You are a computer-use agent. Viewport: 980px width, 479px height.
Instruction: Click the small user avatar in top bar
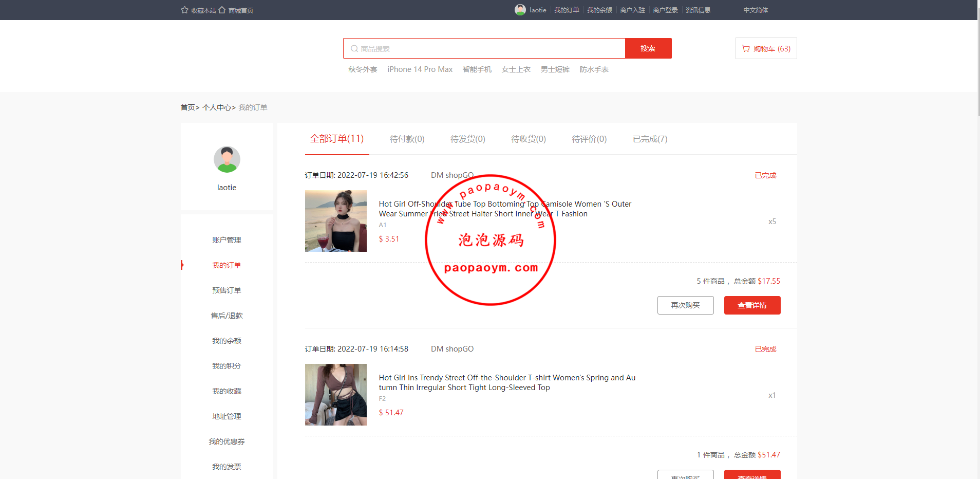pos(520,10)
